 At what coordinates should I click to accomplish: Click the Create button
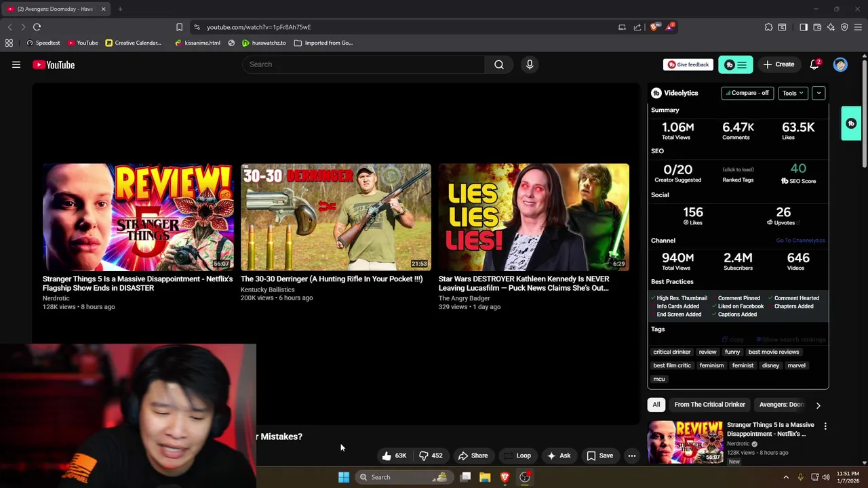[x=778, y=64]
